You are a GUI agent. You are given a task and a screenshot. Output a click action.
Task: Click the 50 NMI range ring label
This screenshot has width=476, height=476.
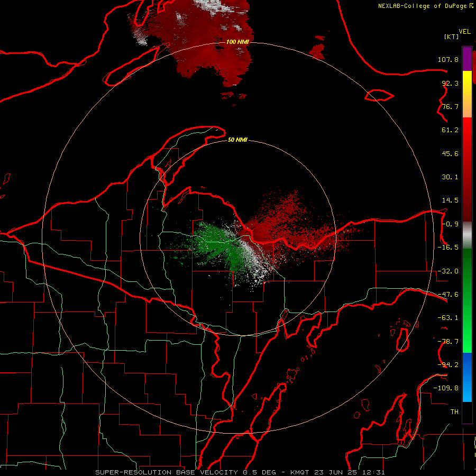[237, 140]
